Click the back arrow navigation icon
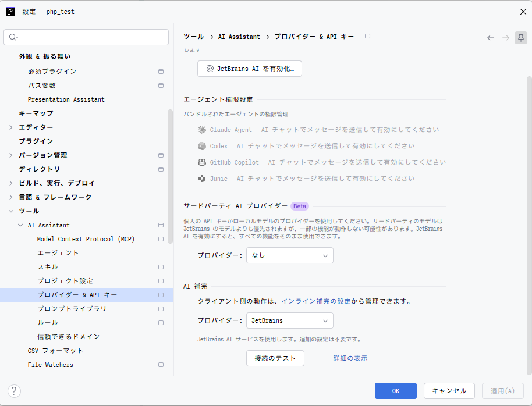Viewport: 532px width, 406px height. click(x=491, y=38)
